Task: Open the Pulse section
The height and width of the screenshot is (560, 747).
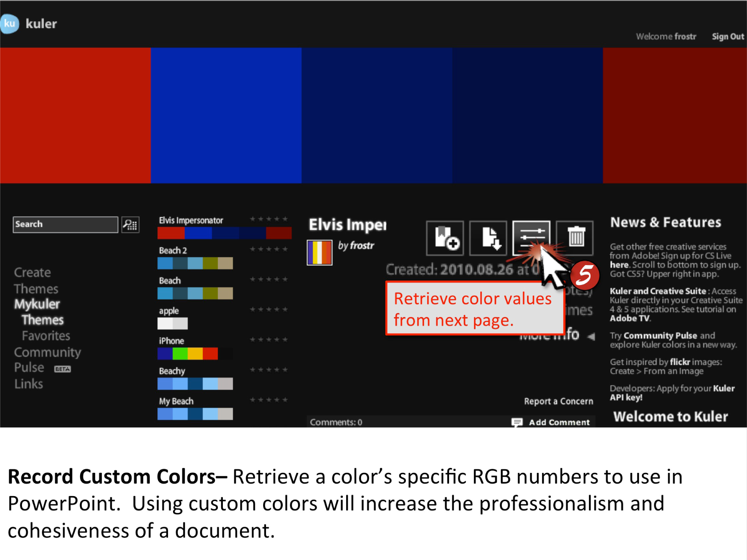Action: coord(29,368)
